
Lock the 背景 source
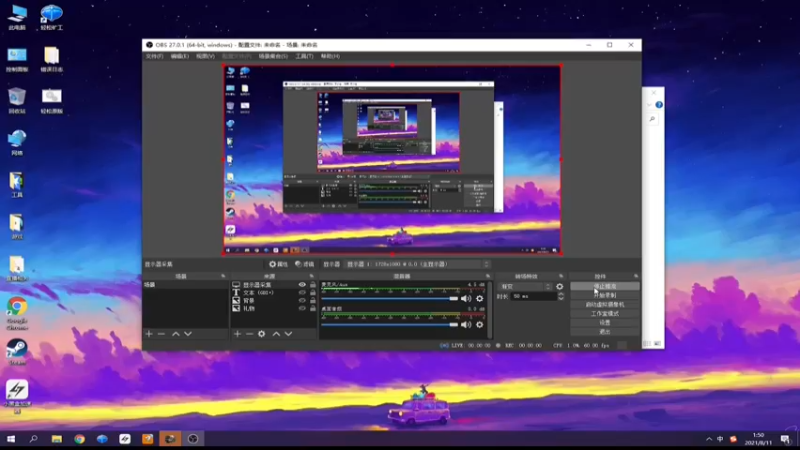313,301
